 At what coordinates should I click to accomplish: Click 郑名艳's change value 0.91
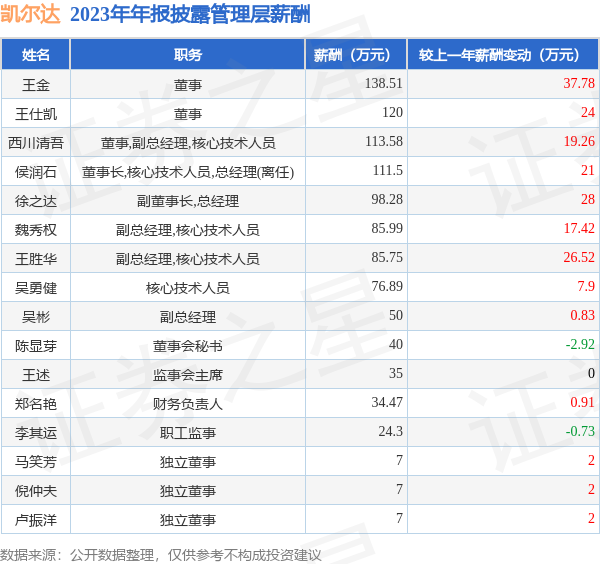582,403
